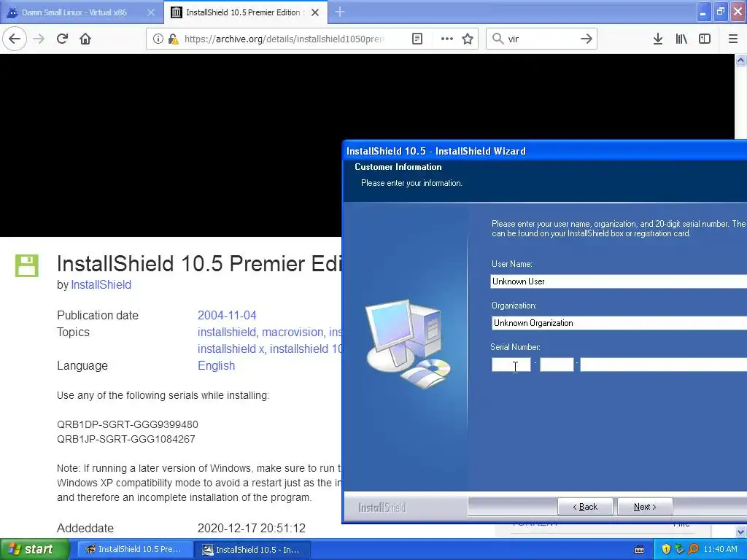Click Back in the InstallShield Wizard
Screen dimensions: 747x560
585,507
